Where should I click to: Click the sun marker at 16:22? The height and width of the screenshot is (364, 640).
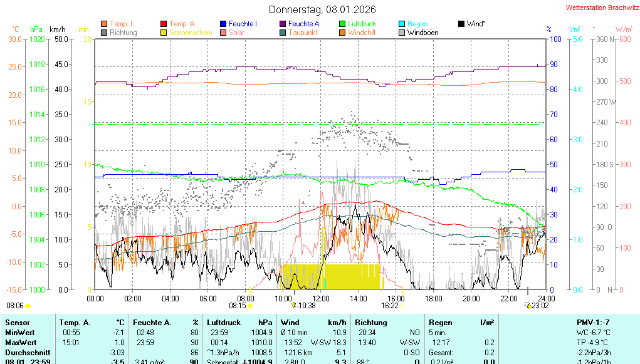tap(403, 306)
